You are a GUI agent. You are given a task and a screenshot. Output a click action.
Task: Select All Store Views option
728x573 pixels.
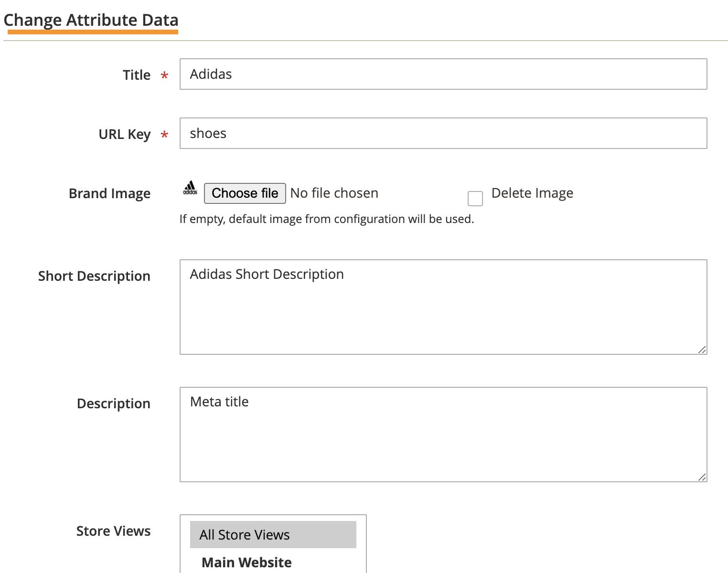click(273, 535)
